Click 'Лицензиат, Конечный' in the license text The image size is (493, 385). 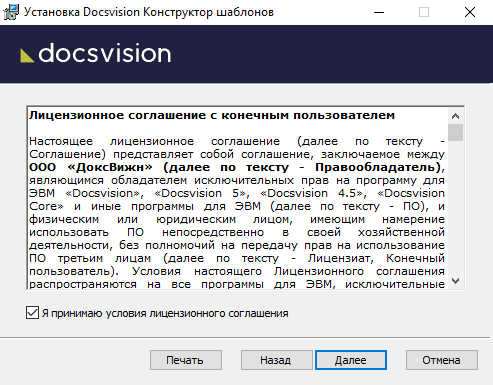[x=376, y=258]
